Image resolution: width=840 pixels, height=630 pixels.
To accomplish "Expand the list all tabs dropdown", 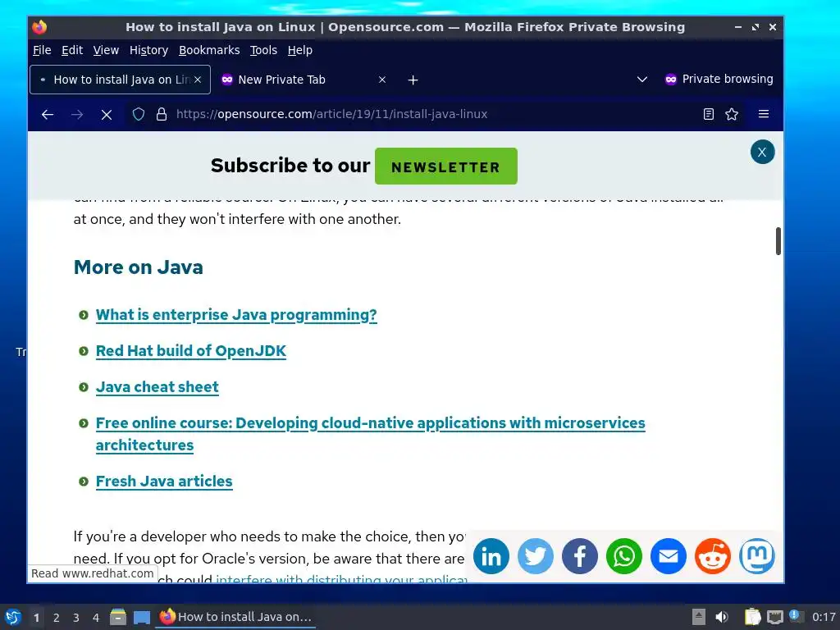I will [x=641, y=80].
